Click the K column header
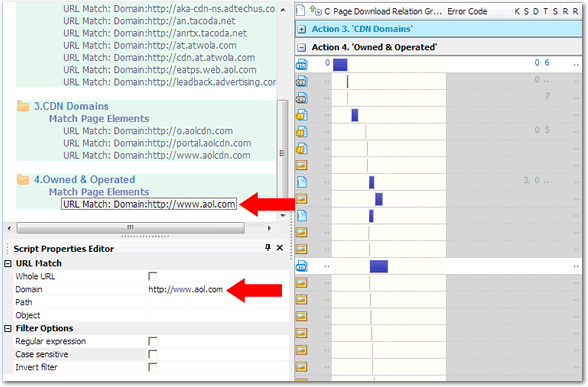This screenshot has width=588, height=387. [x=517, y=11]
